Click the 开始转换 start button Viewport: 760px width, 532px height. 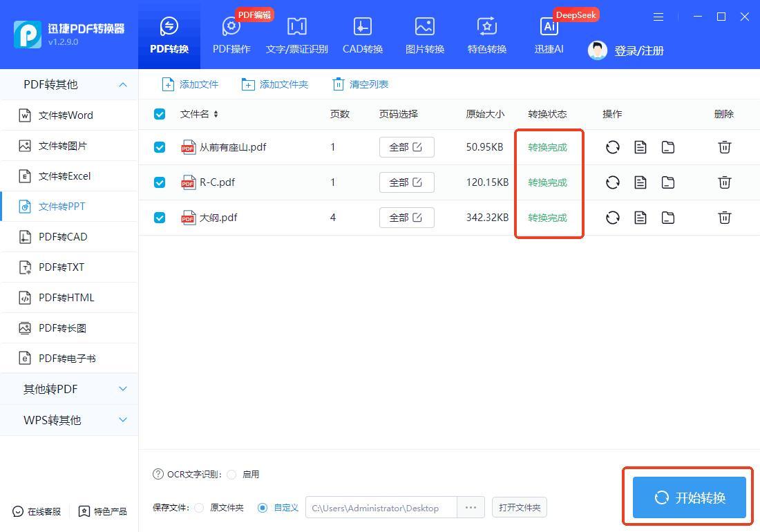pyautogui.click(x=689, y=497)
